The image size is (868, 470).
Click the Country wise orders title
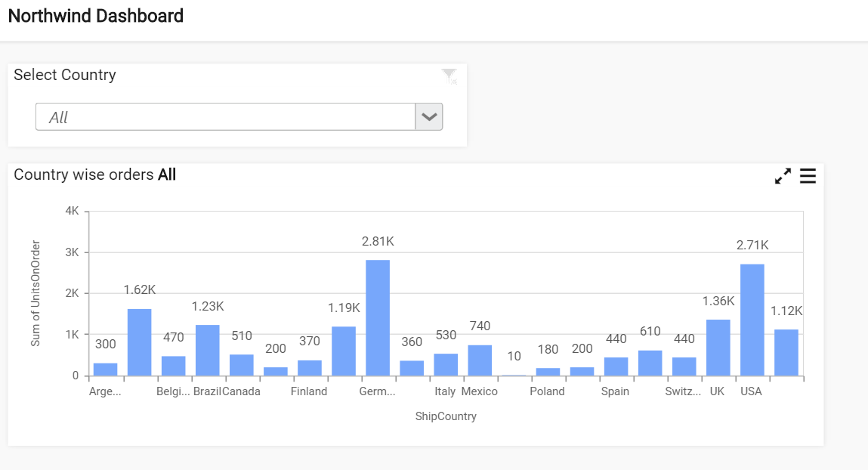pos(94,175)
